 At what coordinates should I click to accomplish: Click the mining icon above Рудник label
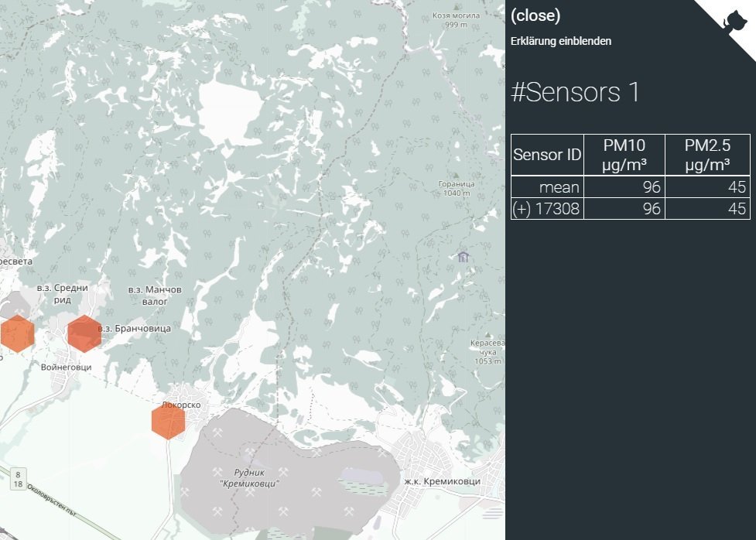[250, 451]
